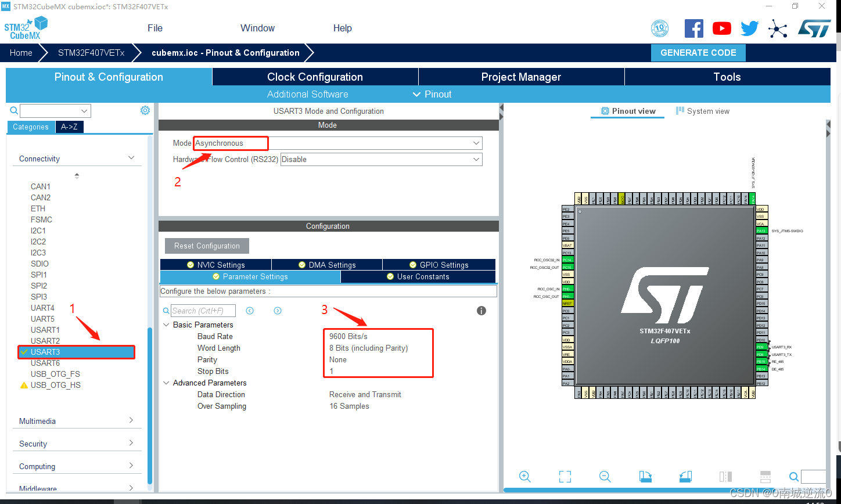Select the DMA Settings tab
Screen dimensions: 841x504
(x=326, y=264)
